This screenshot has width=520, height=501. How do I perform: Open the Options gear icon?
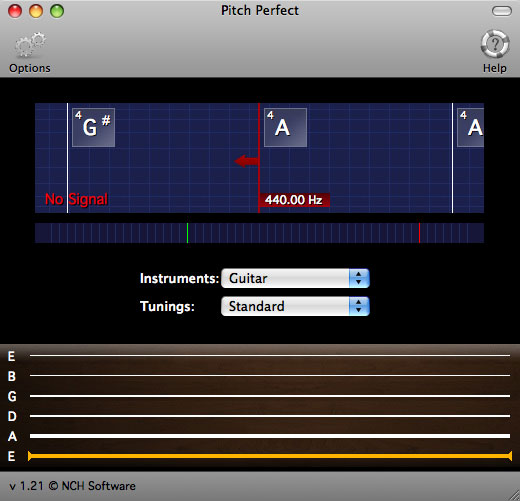click(x=30, y=45)
